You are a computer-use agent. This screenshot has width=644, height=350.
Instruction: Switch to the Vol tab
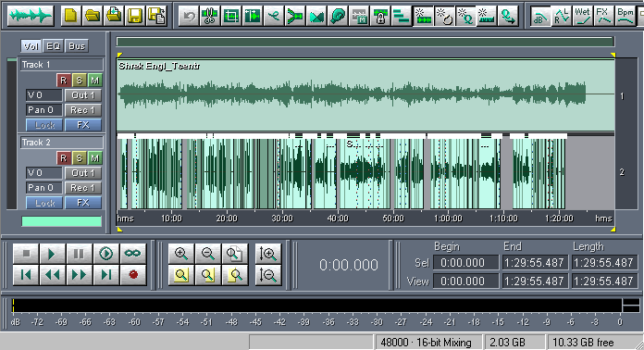pyautogui.click(x=31, y=46)
